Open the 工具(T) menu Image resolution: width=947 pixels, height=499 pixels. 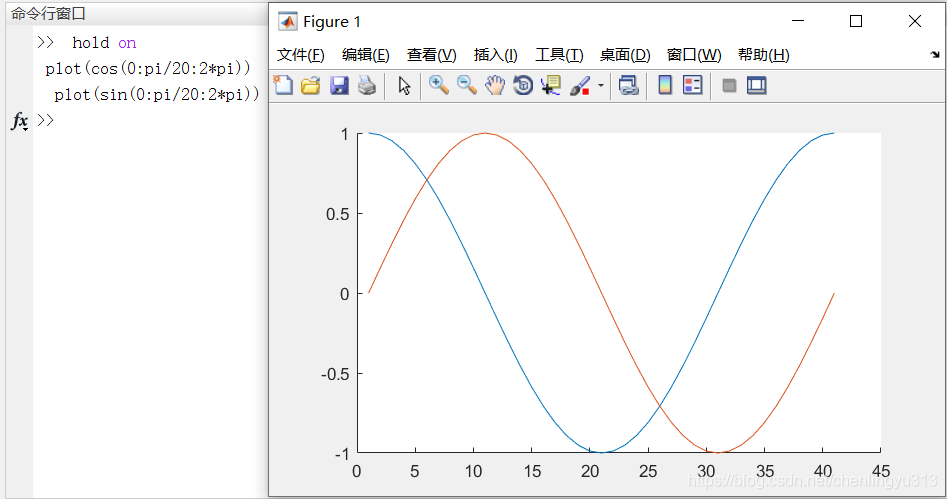tap(559, 55)
